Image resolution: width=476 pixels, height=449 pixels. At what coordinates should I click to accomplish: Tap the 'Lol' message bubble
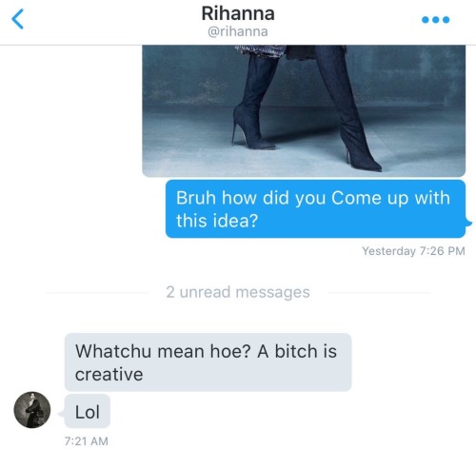coord(88,412)
